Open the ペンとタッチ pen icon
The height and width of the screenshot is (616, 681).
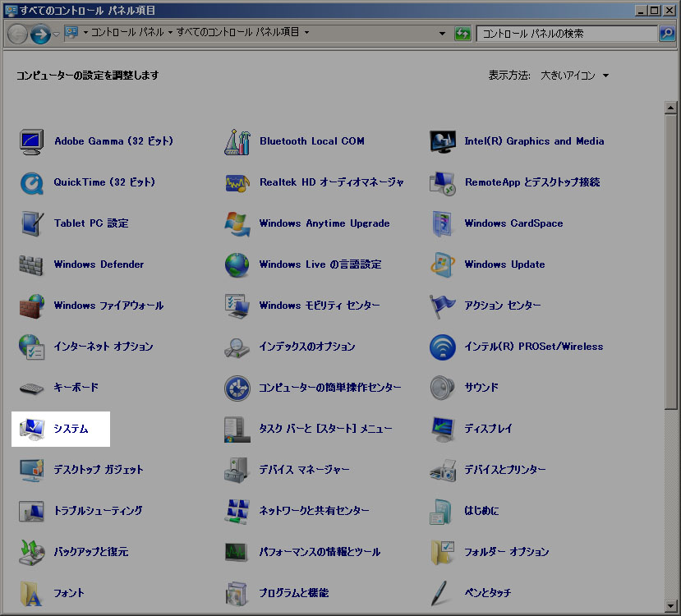[439, 593]
